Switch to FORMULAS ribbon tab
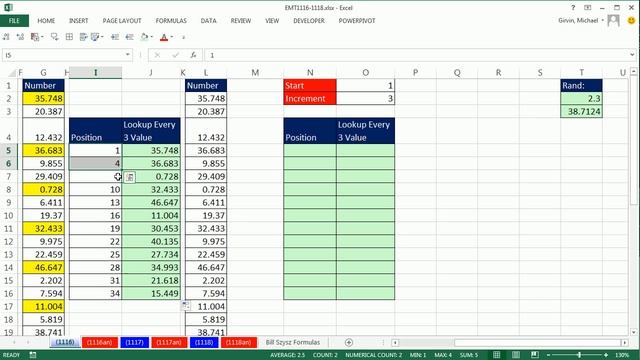 171,21
